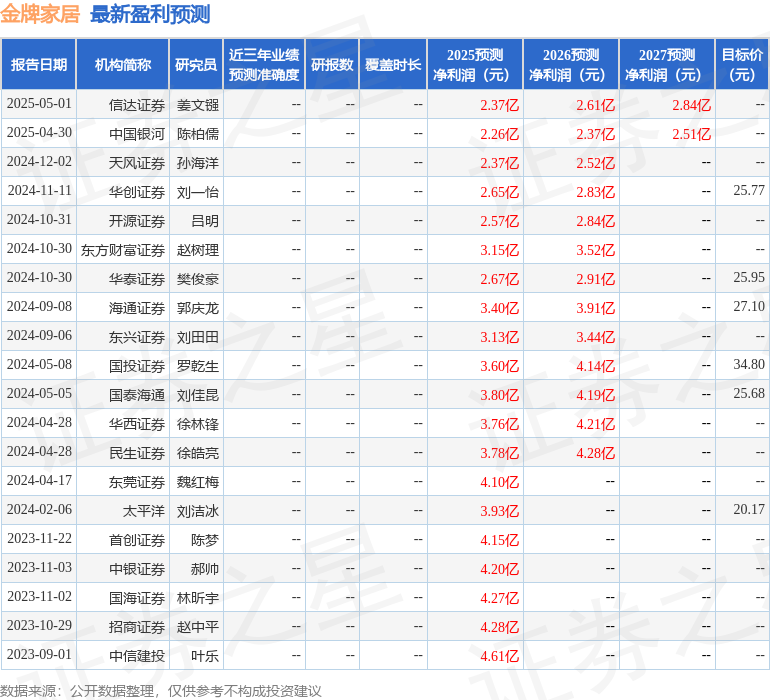Click the target price 34.80

(749, 364)
